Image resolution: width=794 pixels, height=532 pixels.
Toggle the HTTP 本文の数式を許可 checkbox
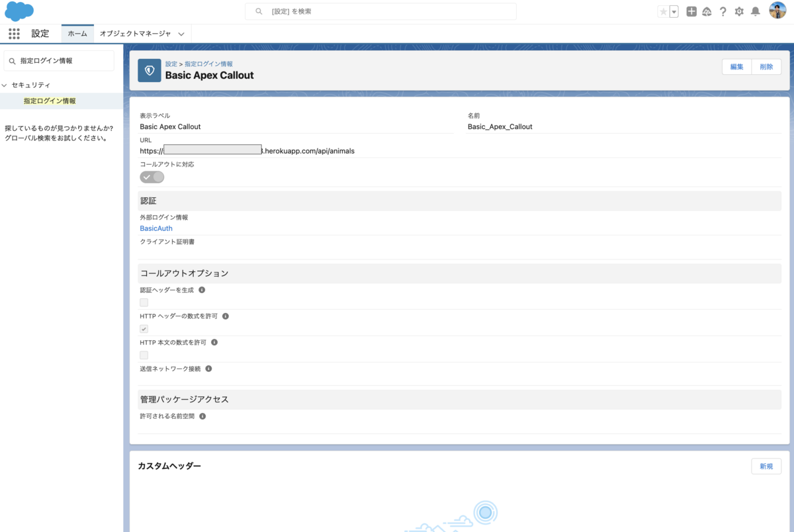click(x=144, y=355)
